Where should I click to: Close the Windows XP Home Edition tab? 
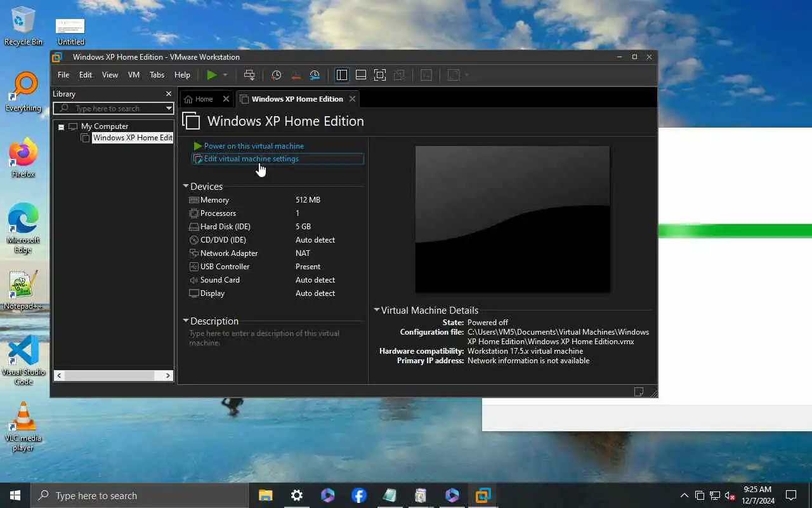pos(352,99)
